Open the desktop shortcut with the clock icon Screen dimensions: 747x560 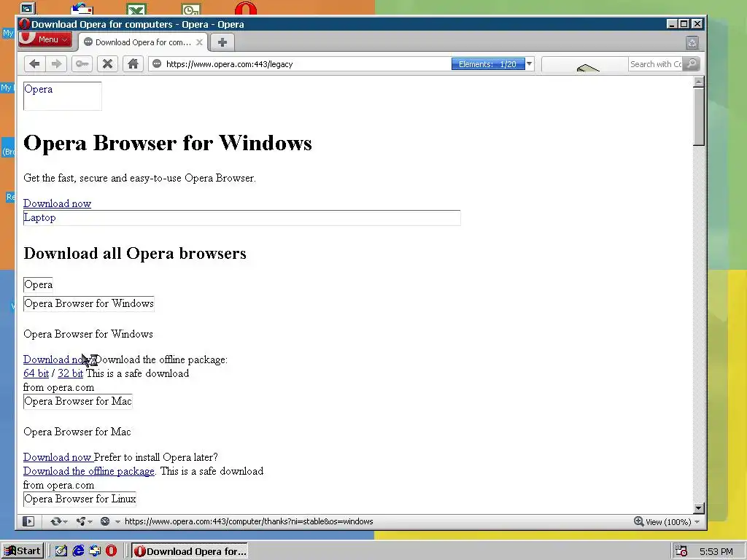click(x=191, y=9)
